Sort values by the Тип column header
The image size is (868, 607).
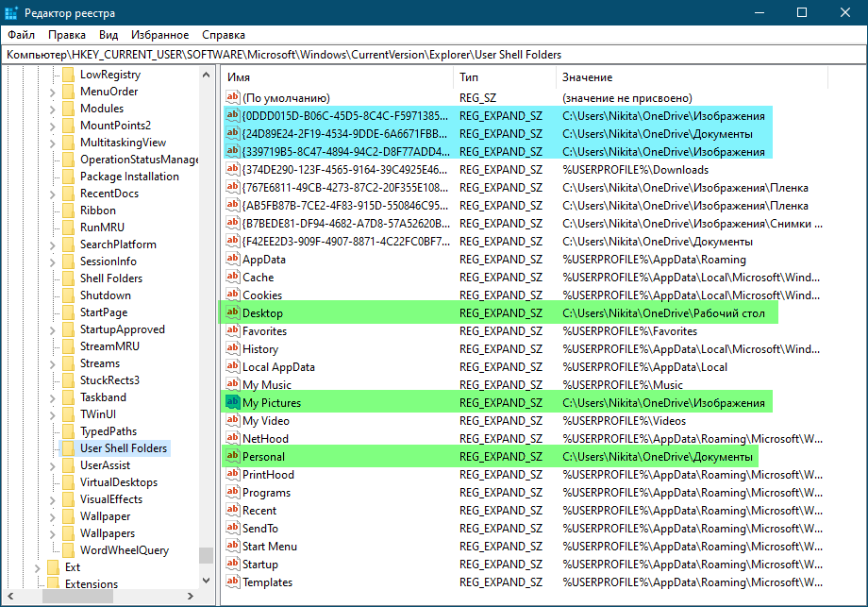click(x=505, y=77)
